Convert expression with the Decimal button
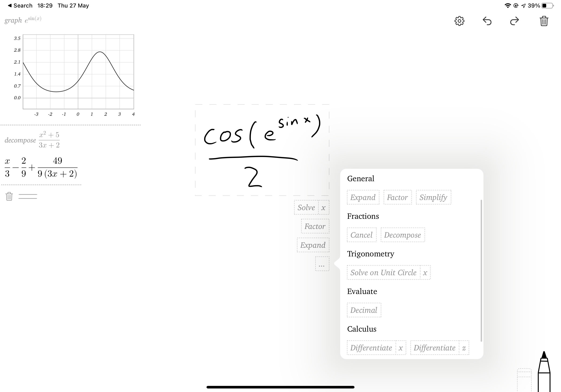The image size is (561, 392). [x=364, y=310]
